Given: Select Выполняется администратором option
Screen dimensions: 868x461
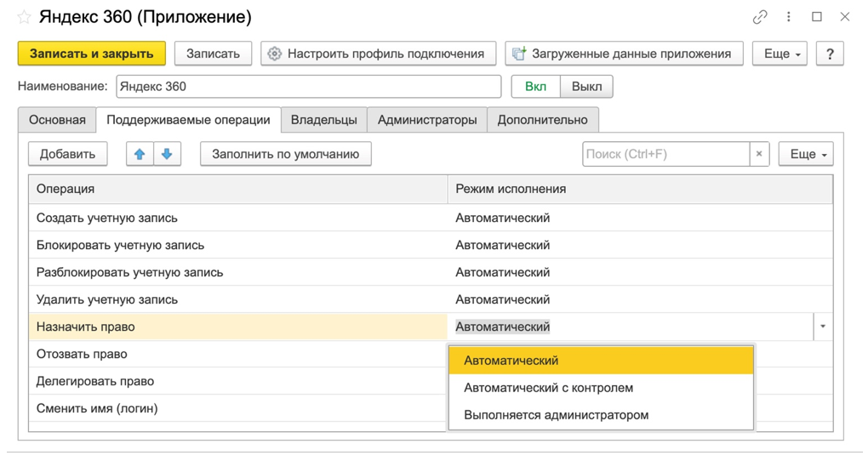Looking at the screenshot, I should point(556,415).
